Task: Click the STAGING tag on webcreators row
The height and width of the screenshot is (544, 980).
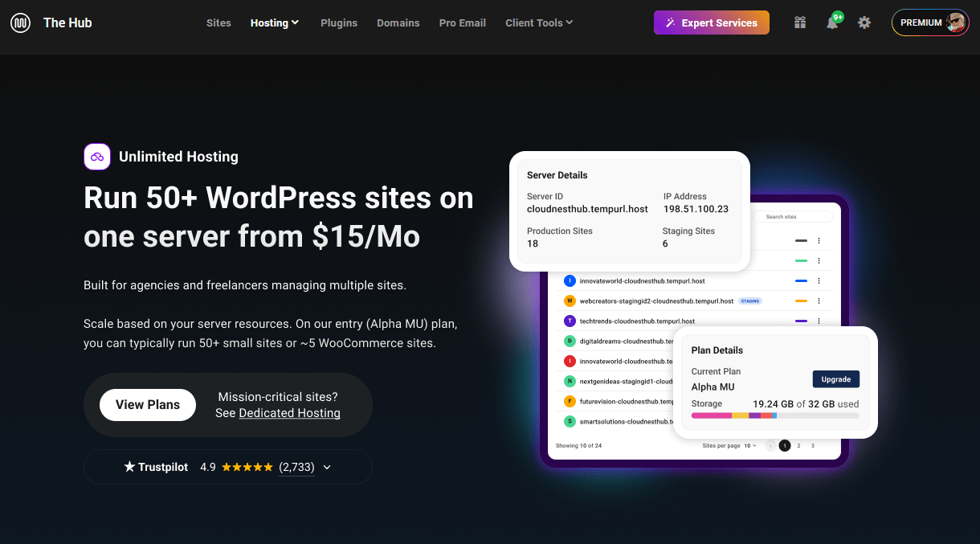Action: click(750, 301)
